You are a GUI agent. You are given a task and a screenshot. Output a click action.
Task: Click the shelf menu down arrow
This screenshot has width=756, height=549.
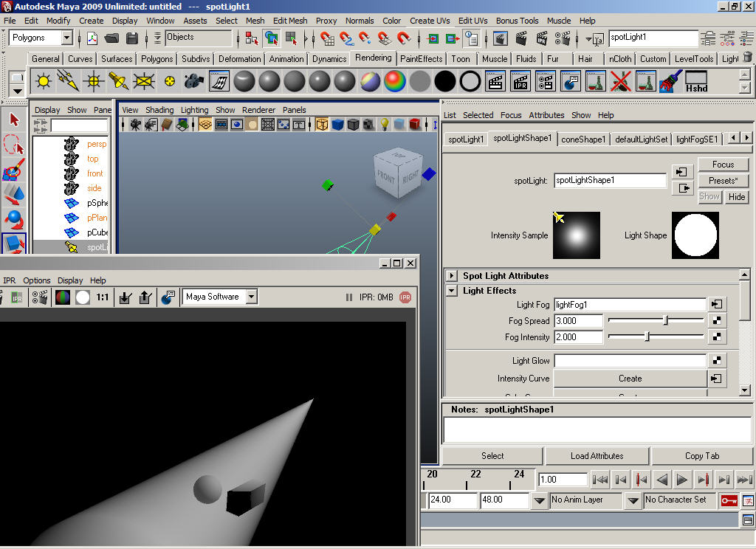[x=17, y=91]
